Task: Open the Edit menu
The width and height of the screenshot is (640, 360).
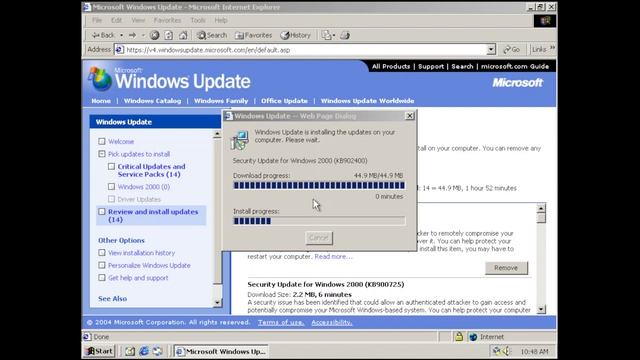Action: (116, 20)
